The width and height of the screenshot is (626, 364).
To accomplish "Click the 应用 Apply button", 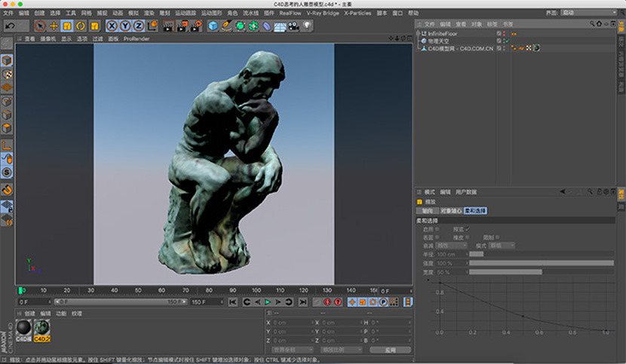I will (x=390, y=350).
